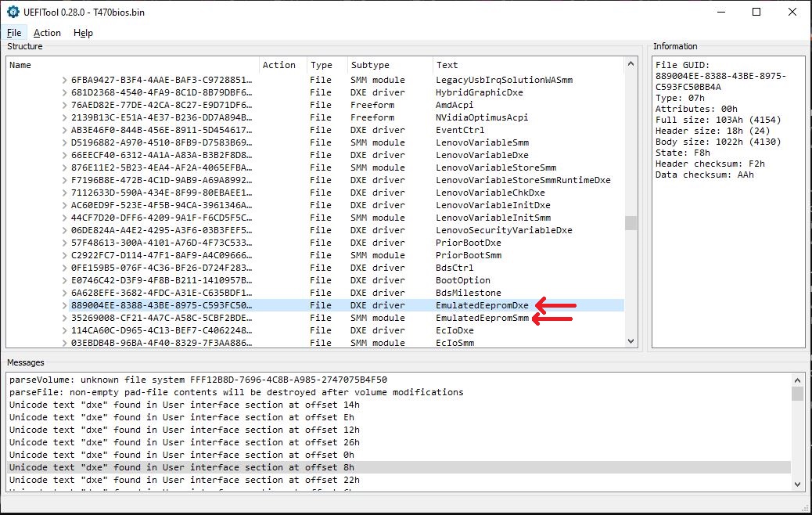
Task: Expand the EmulatedEepromSmm tree row
Action: (x=64, y=318)
